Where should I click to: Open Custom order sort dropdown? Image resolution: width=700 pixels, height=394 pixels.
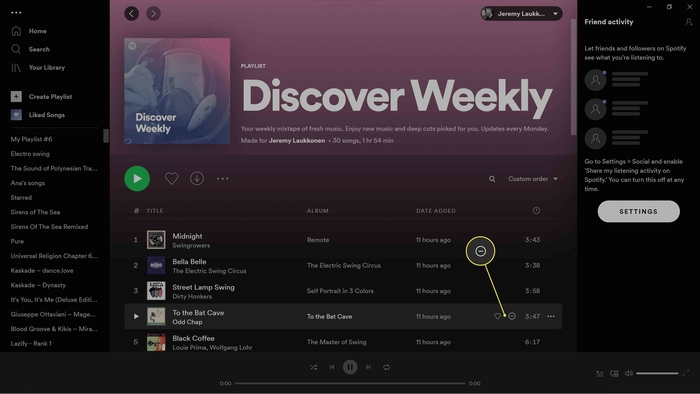[x=533, y=178]
